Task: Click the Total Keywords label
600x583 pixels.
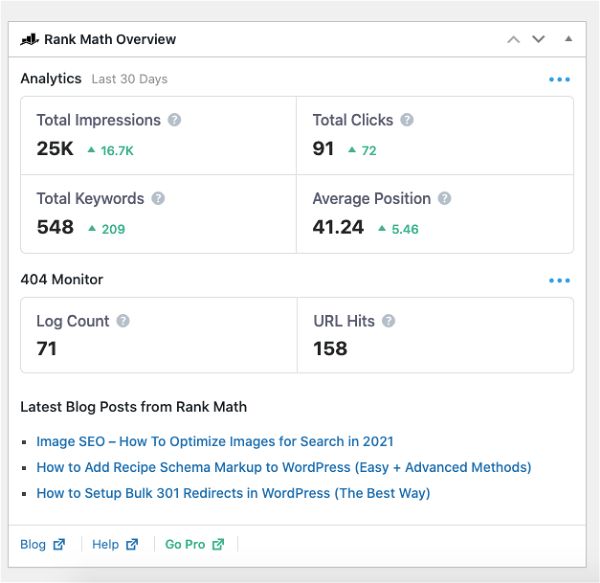Action: (90, 199)
